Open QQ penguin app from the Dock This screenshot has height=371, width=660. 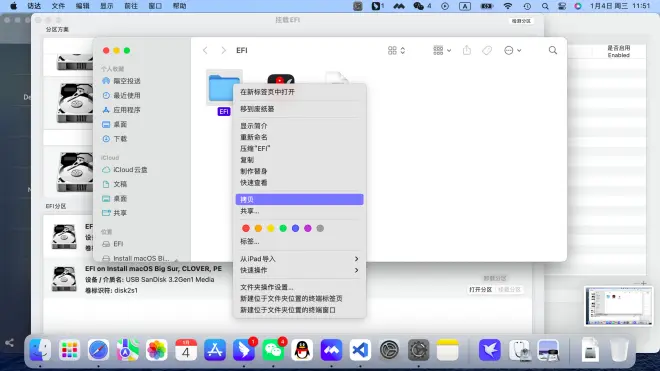(x=302, y=350)
